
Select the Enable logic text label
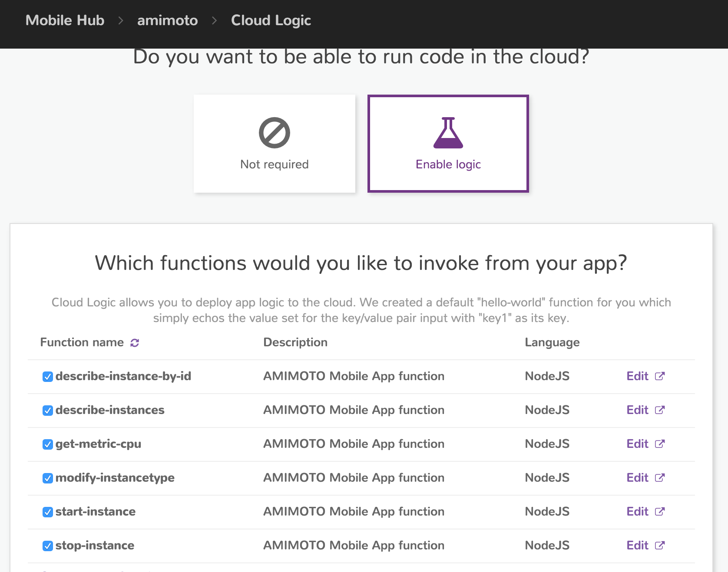pos(448,165)
